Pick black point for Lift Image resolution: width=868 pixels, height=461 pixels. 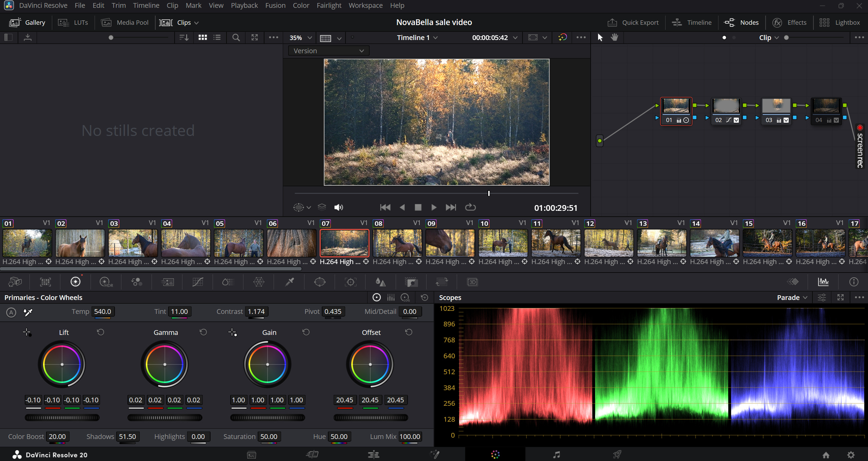coord(27,332)
